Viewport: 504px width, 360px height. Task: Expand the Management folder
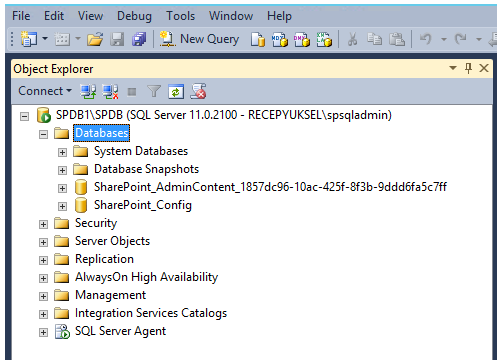43,297
